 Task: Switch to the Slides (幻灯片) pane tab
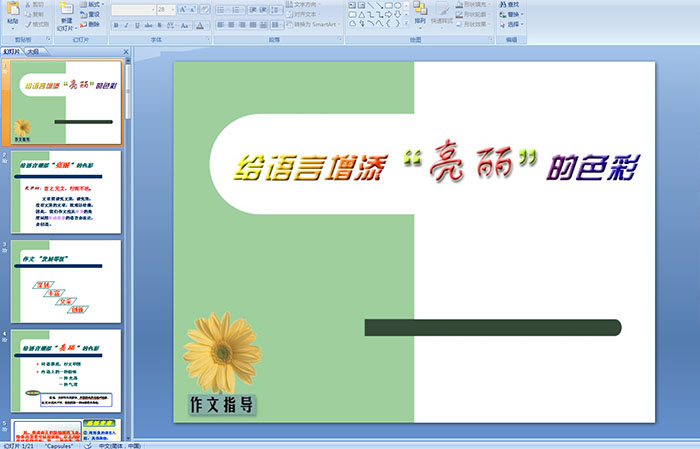pyautogui.click(x=12, y=52)
